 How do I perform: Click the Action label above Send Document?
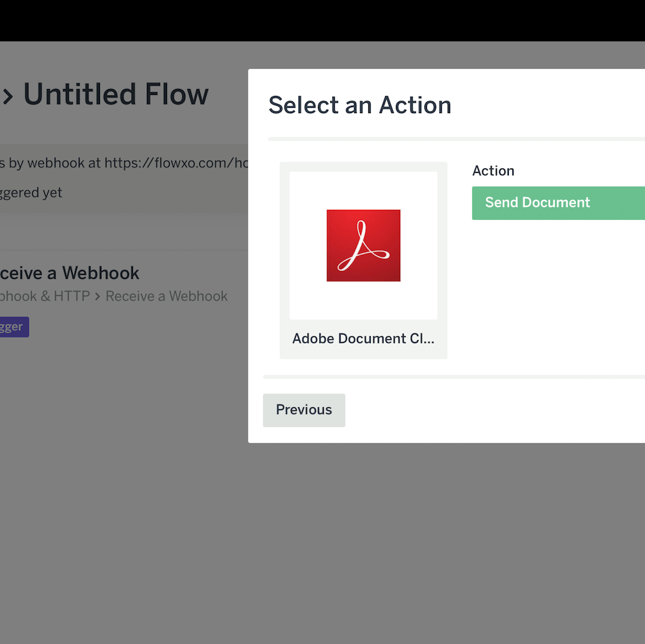tap(493, 170)
